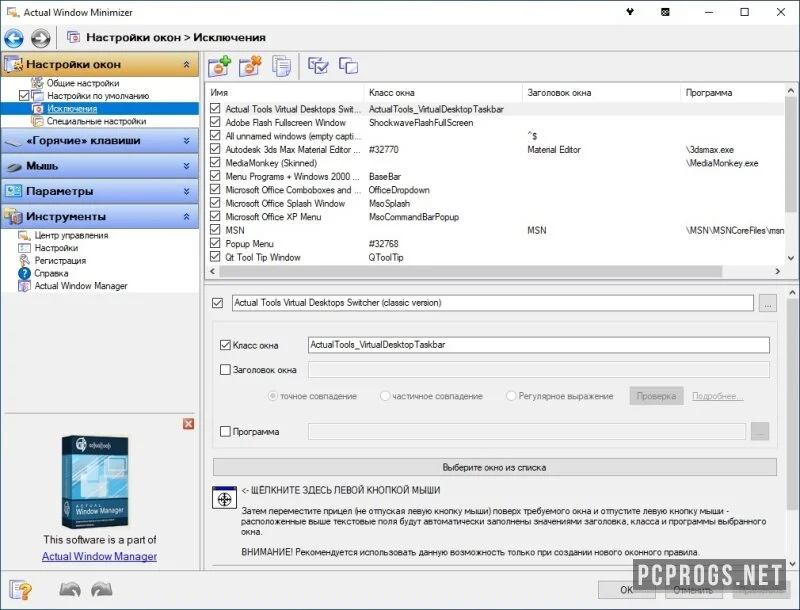Click the add new exclusion icon
Viewport: 800px width, 610px height.
click(x=219, y=66)
